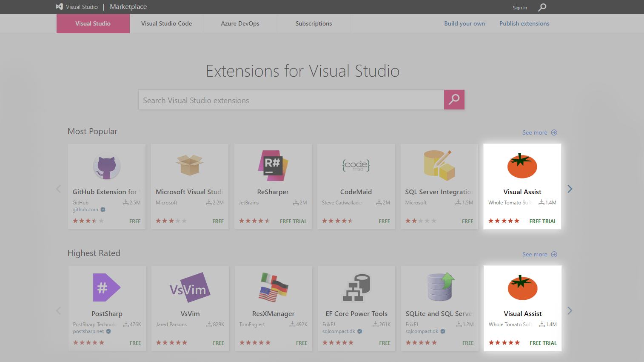The height and width of the screenshot is (362, 644).
Task: Focus the Search Visual Studio extensions field
Action: tap(291, 100)
